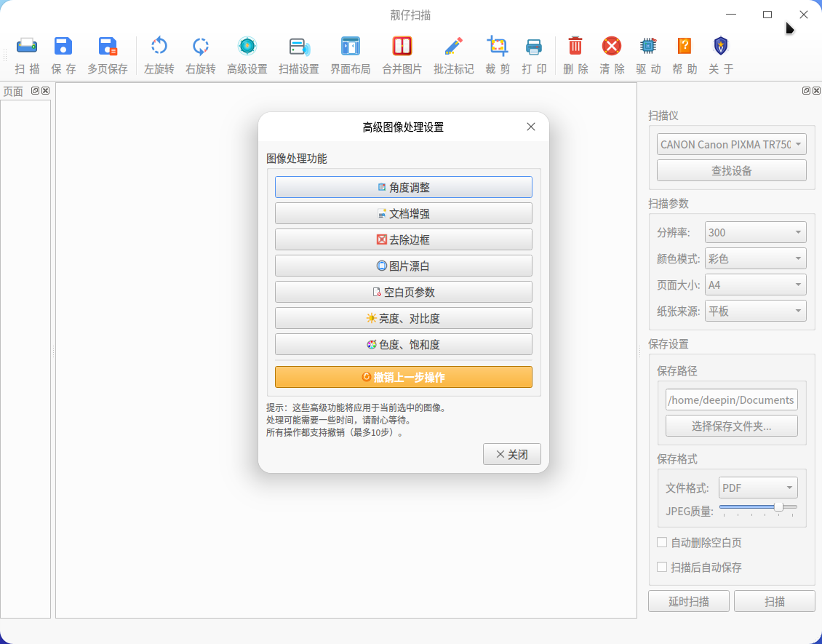822x644 pixels.
Task: Choose 去除边框 in the dialog
Action: 404,239
